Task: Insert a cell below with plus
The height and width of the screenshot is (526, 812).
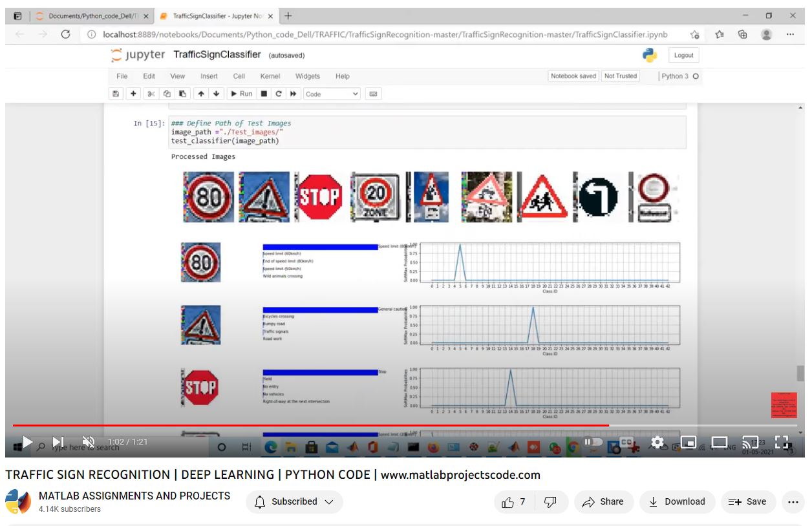Action: click(133, 94)
